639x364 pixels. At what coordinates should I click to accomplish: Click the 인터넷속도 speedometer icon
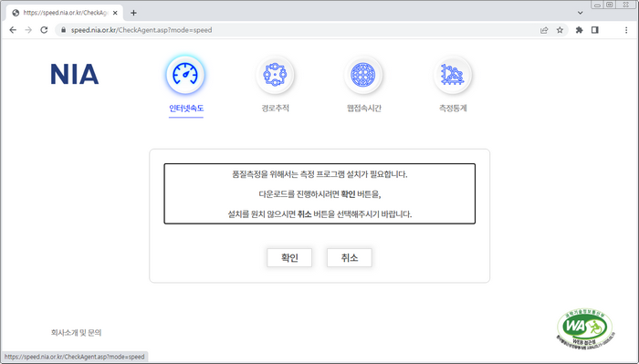click(x=185, y=75)
